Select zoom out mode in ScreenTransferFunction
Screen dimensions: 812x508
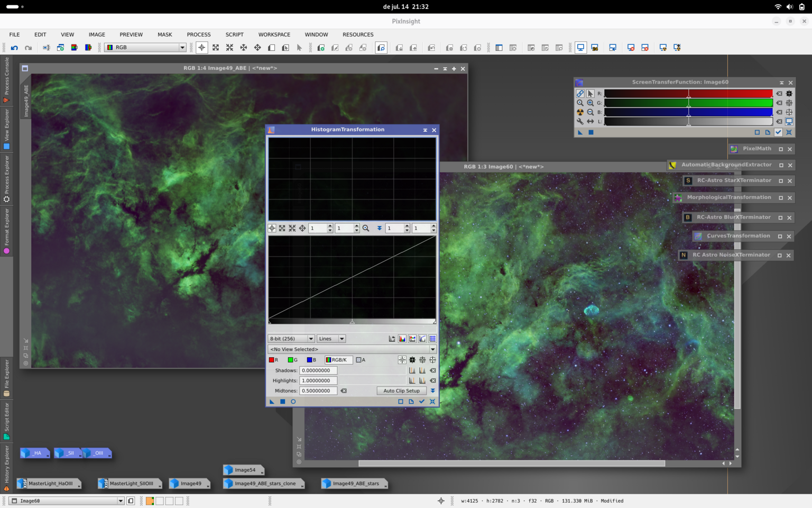(590, 112)
